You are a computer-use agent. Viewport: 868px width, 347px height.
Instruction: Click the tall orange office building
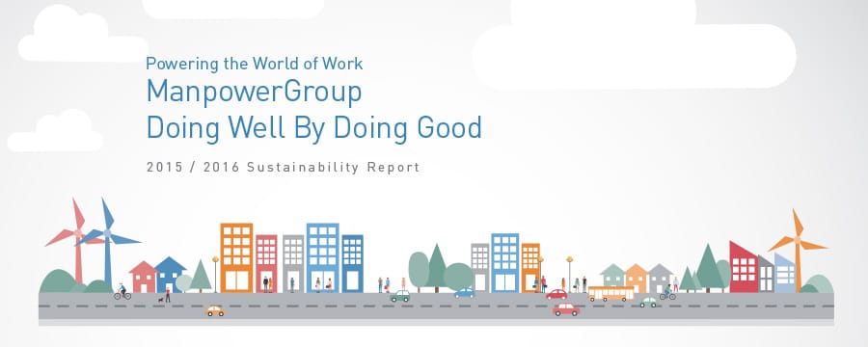tap(236, 258)
